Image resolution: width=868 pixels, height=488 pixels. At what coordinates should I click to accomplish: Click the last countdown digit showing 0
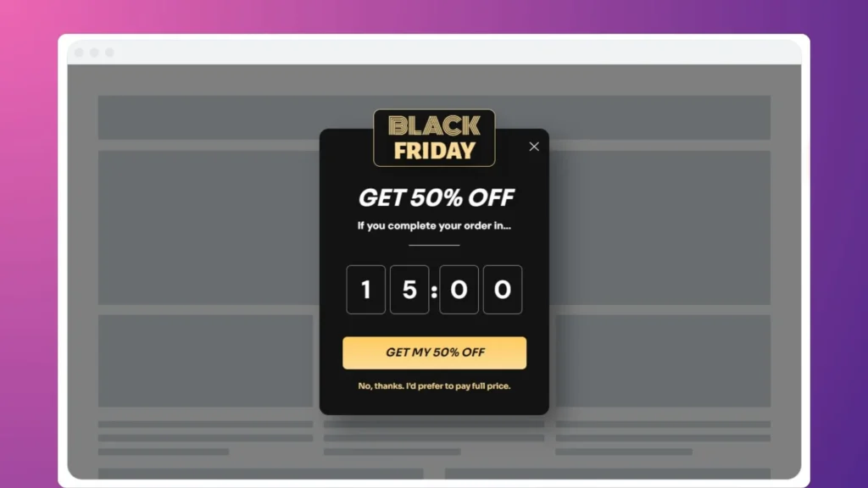click(x=503, y=289)
